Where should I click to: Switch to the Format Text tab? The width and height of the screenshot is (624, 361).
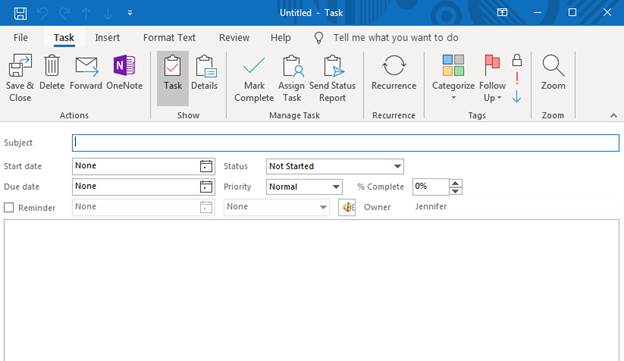[169, 38]
